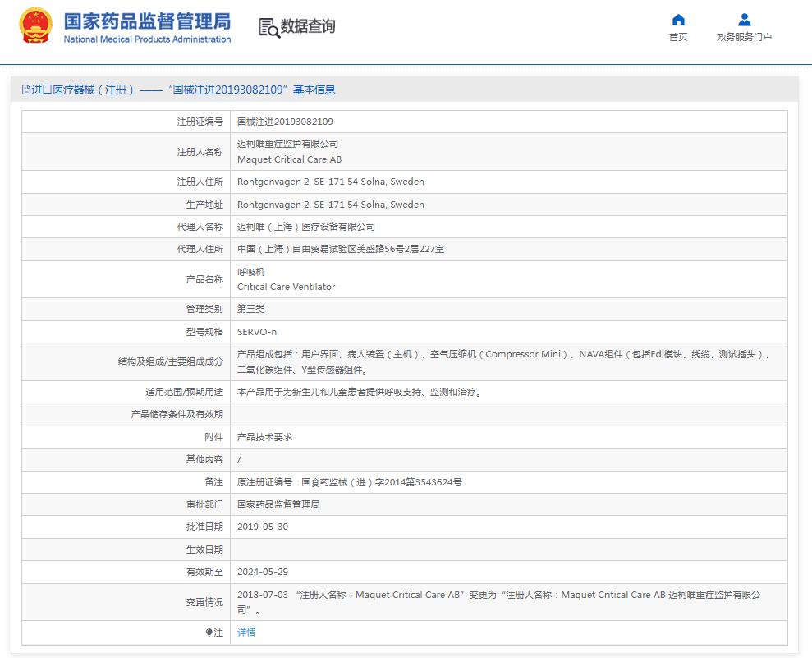Click 国家药品监督管理局 site title
This screenshot has width=812, height=658.
tap(147, 21)
